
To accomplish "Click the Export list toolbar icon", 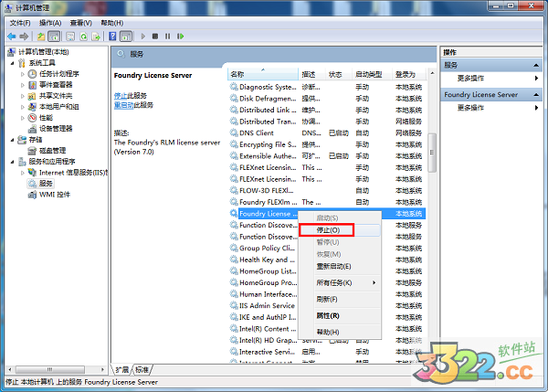I will [x=96, y=37].
